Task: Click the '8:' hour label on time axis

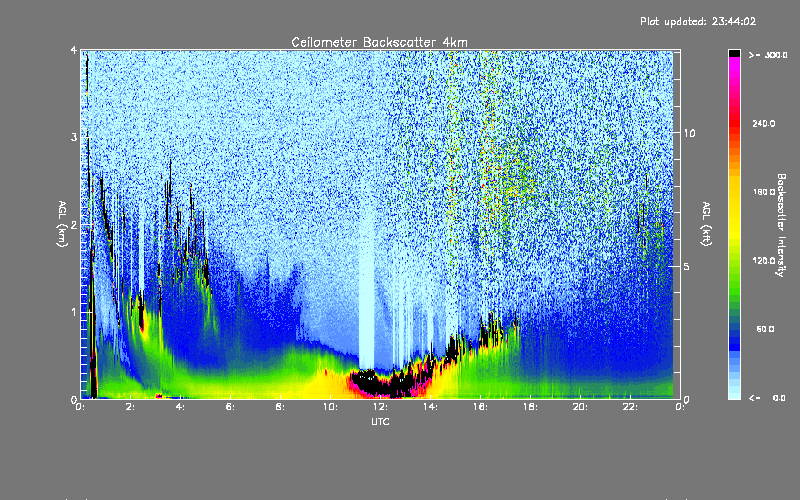Action: pos(280,407)
